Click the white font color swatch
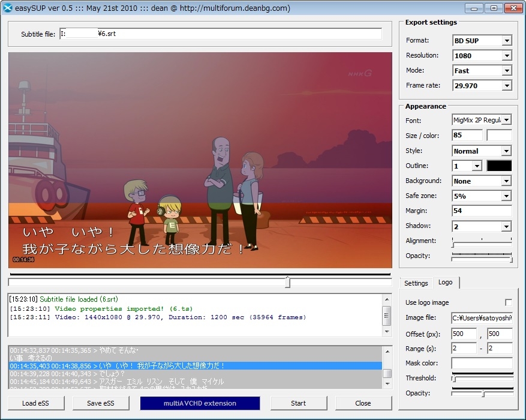 click(499, 135)
